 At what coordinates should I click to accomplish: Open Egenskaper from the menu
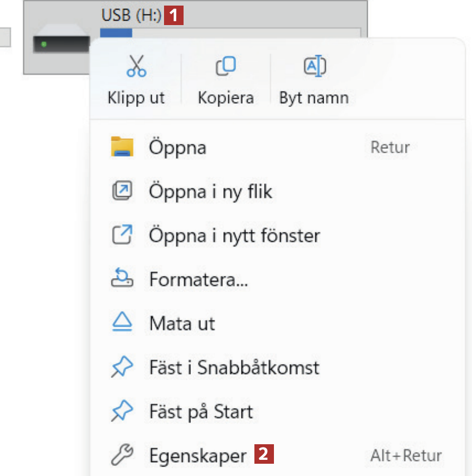point(198,455)
